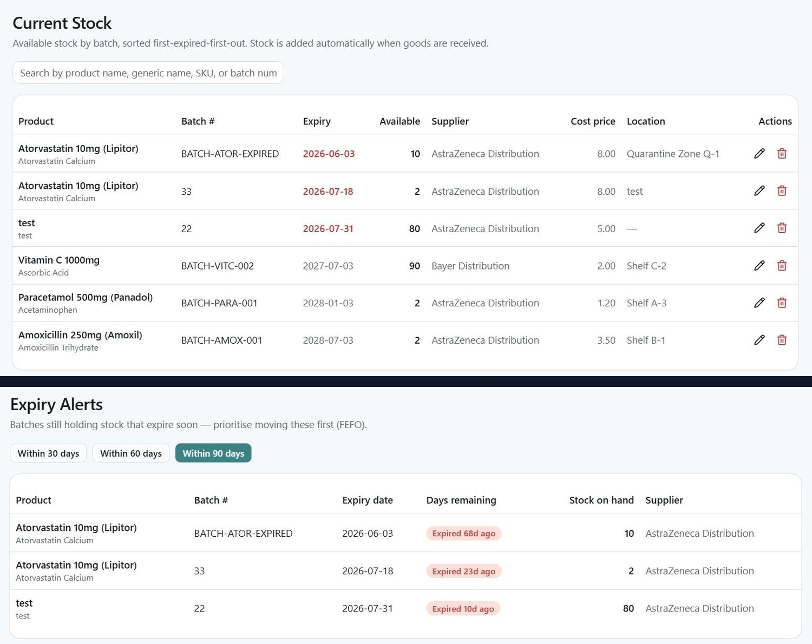Screen dimensions: 812x644
Task: Select the Paracetamol 500mg (Panadol) product name
Action: click(86, 298)
